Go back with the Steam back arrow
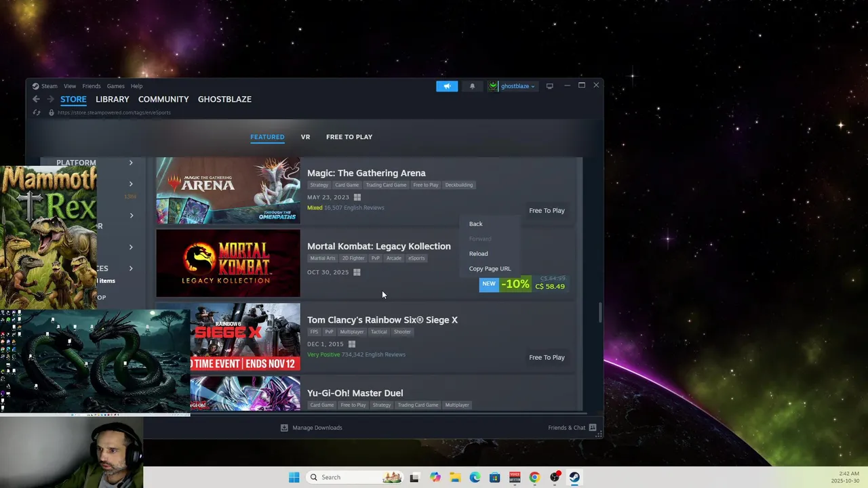The width and height of the screenshot is (868, 488). [x=36, y=99]
